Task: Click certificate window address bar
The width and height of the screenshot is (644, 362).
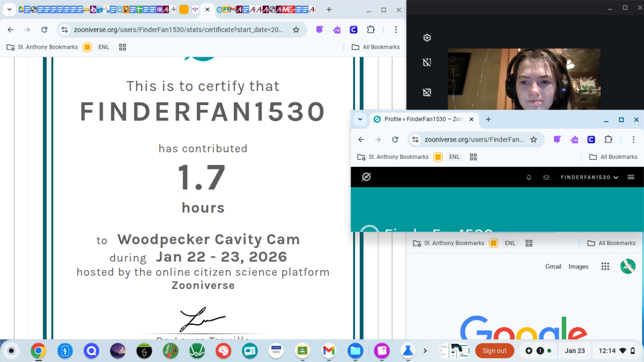Action: tap(179, 30)
